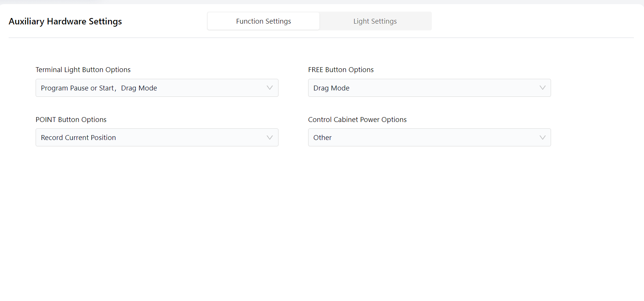Expand the FREE Button Options dropdown
Viewport: 644px width, 301px height.
[x=429, y=88]
